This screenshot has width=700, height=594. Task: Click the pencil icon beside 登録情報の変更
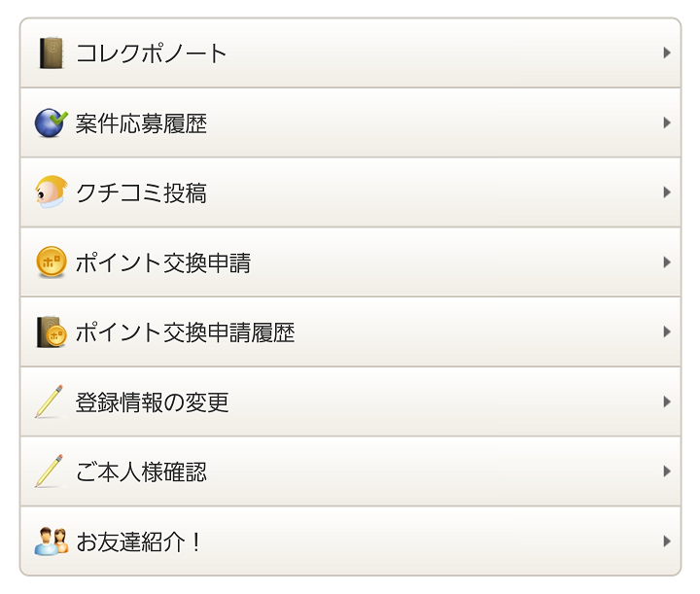coord(50,402)
